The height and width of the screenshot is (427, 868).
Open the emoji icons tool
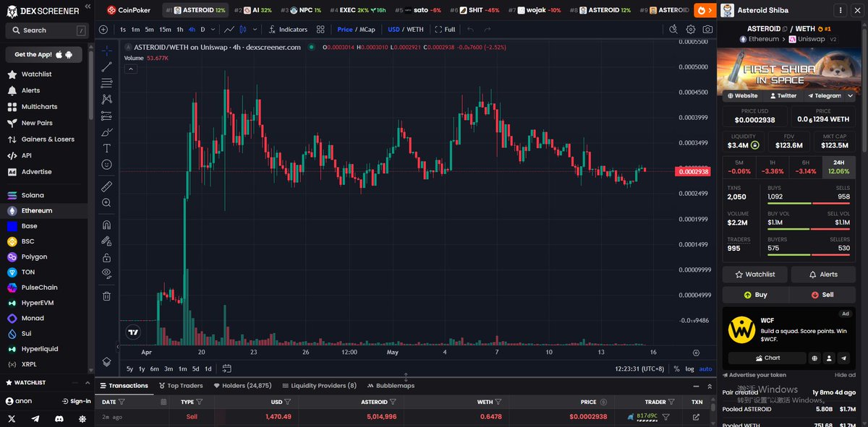(106, 164)
